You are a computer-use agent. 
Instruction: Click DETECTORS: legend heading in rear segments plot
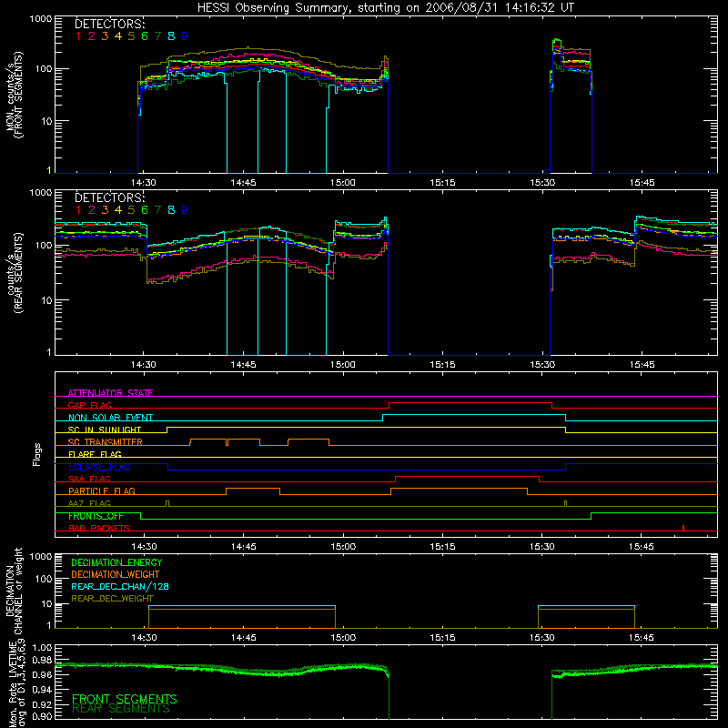coord(109,197)
